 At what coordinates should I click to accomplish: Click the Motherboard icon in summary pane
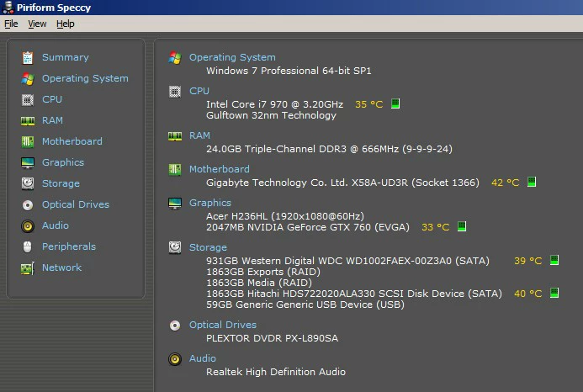coord(175,170)
